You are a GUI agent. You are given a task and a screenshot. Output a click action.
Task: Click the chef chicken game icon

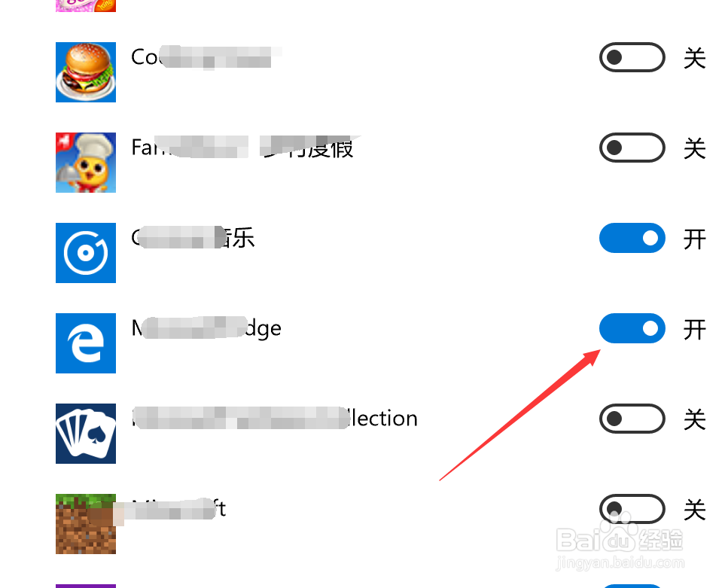[x=86, y=163]
